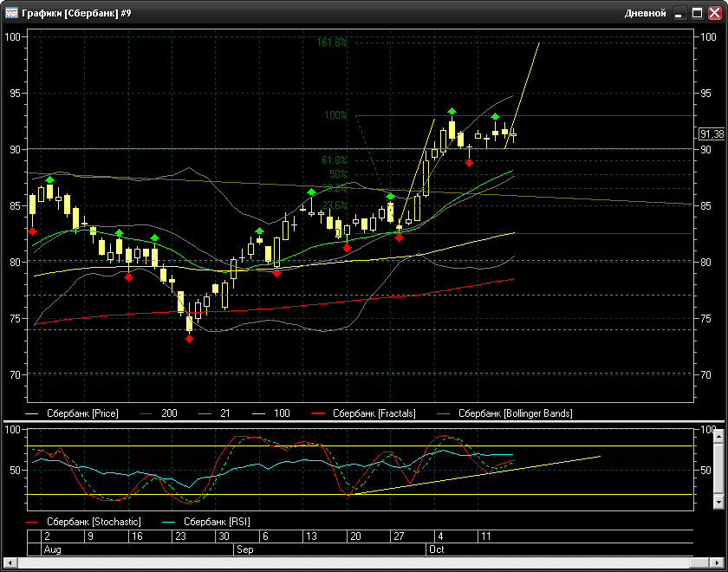Screen dimensions: 728x572
Task: Click the date 20 on the time axis
Action: 355,536
